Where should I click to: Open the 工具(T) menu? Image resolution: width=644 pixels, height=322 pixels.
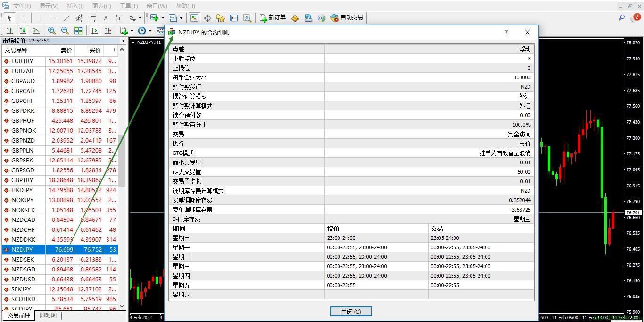[x=129, y=6]
